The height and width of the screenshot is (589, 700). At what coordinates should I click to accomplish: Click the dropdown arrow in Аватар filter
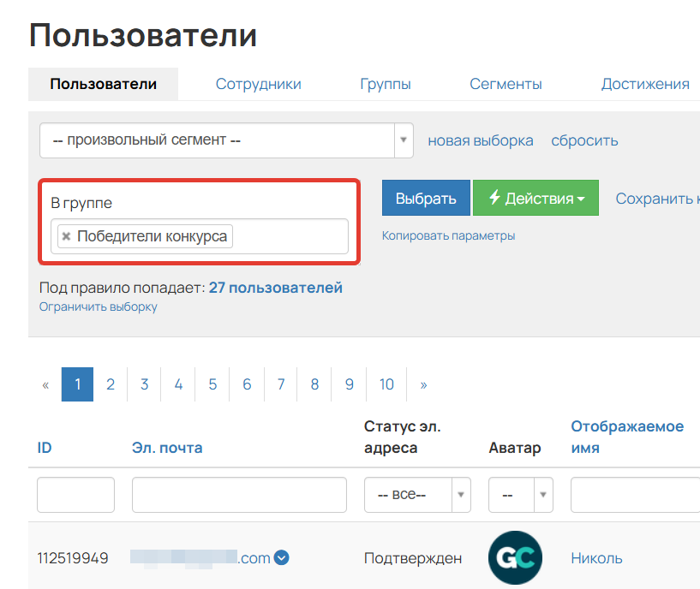pyautogui.click(x=543, y=494)
